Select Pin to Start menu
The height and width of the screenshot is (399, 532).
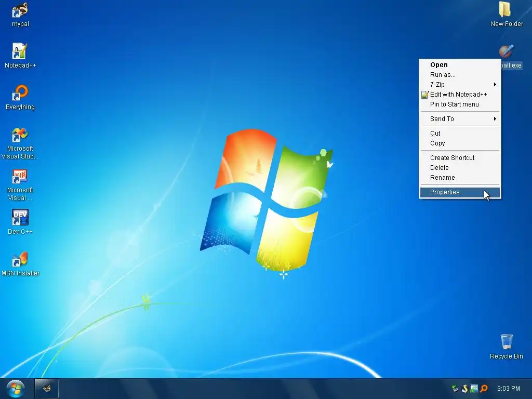(460, 104)
